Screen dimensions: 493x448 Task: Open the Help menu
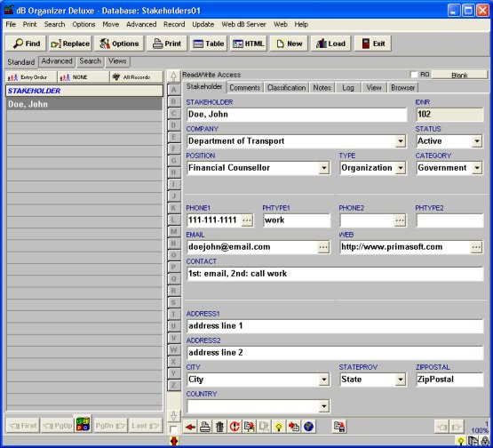[x=301, y=24]
